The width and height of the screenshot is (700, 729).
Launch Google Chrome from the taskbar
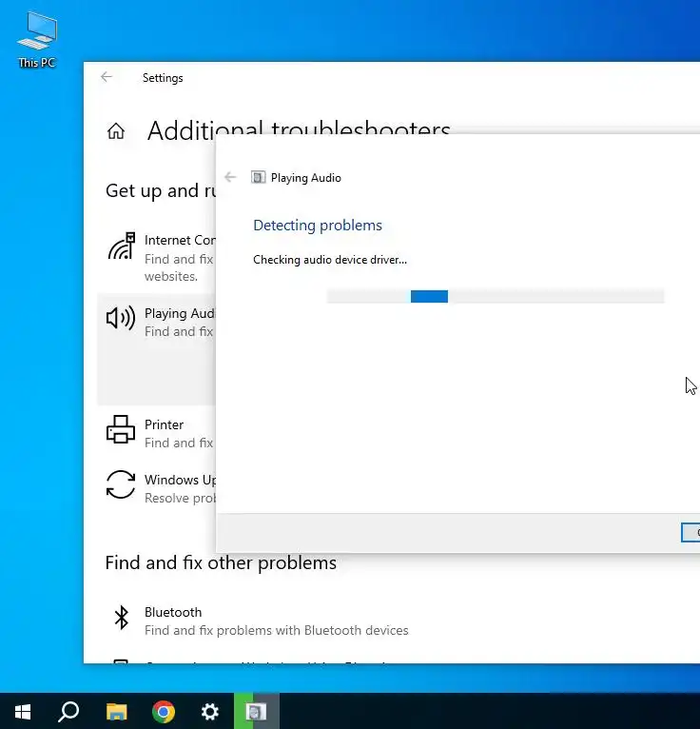(x=164, y=711)
